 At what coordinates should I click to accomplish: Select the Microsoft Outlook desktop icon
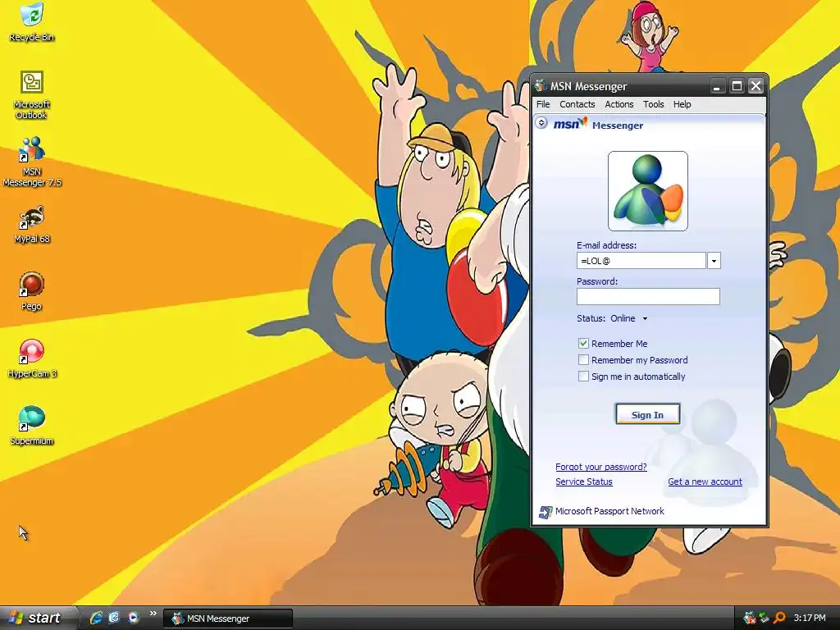pyautogui.click(x=32, y=95)
